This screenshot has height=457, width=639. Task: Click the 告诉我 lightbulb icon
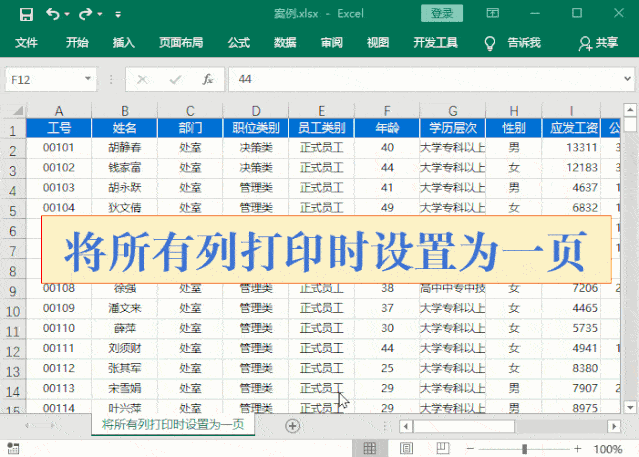tap(490, 43)
